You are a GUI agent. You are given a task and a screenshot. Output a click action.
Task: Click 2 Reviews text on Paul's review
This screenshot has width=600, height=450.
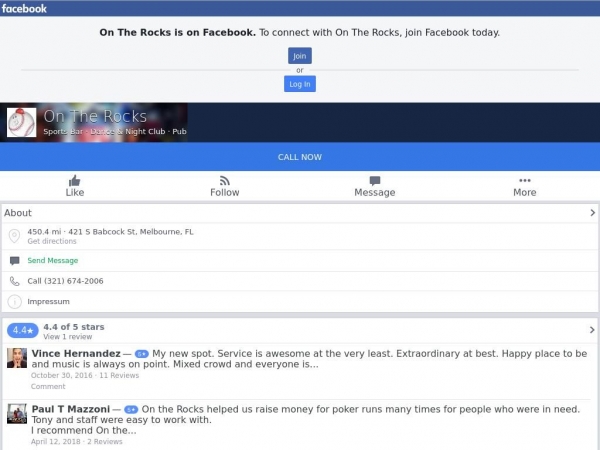pos(104,442)
